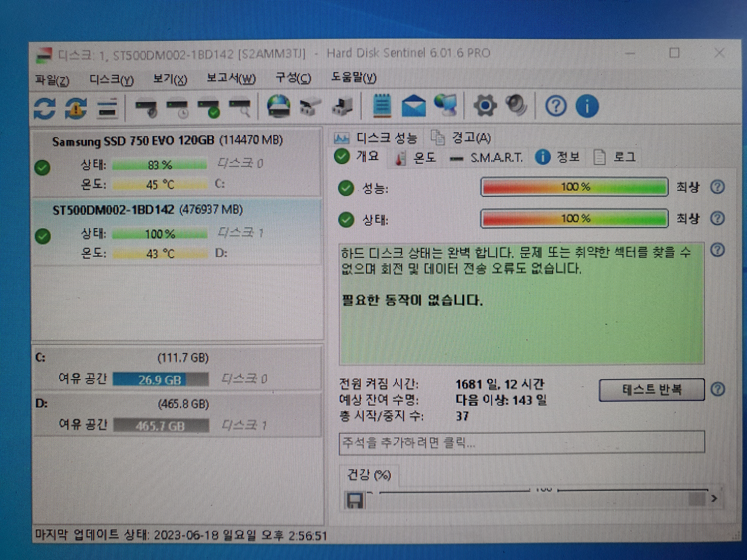Click the ST500DM002 43 °C temperature bar

(160, 254)
